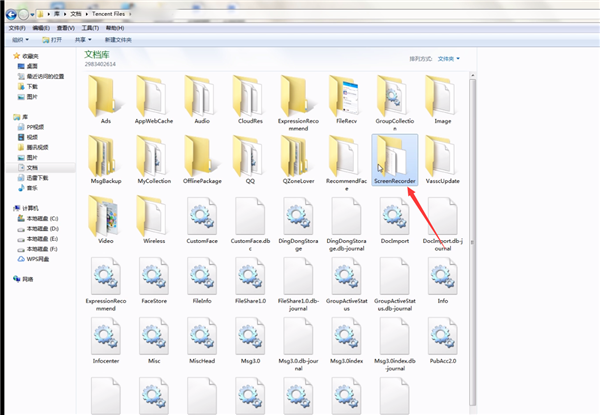Open the 查看(V) menu

point(66,28)
